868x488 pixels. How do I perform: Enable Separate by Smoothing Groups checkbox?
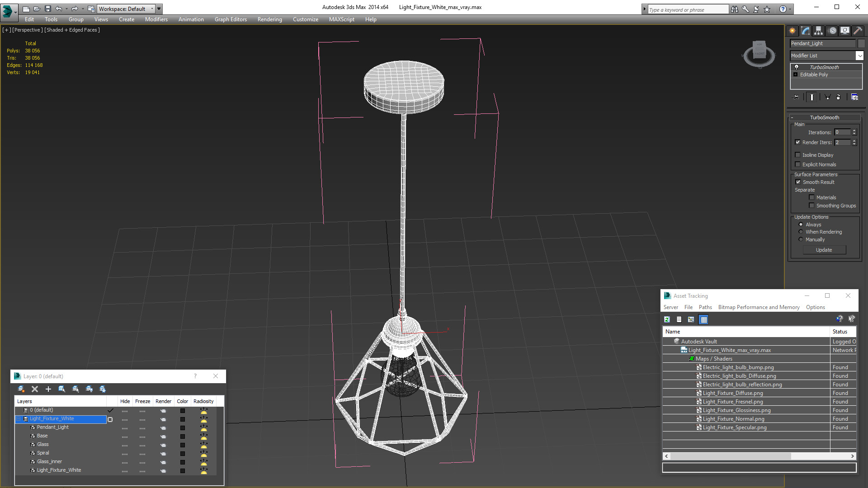tap(812, 205)
